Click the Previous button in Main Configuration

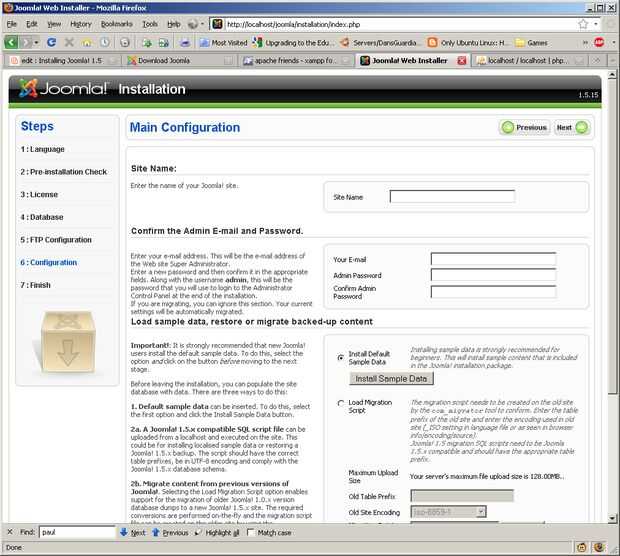524,127
